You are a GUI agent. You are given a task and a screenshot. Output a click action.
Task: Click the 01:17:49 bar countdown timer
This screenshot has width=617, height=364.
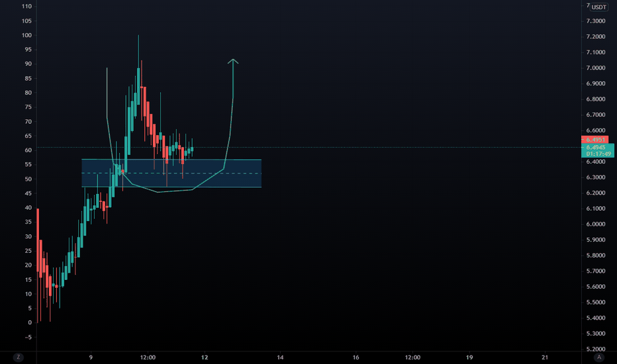597,154
